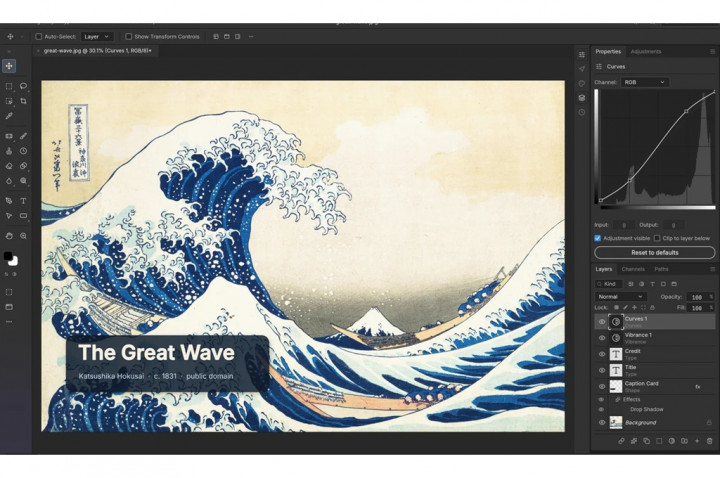Filter layers by type using T icon
Image resolution: width=720 pixels, height=478 pixels.
tap(652, 284)
